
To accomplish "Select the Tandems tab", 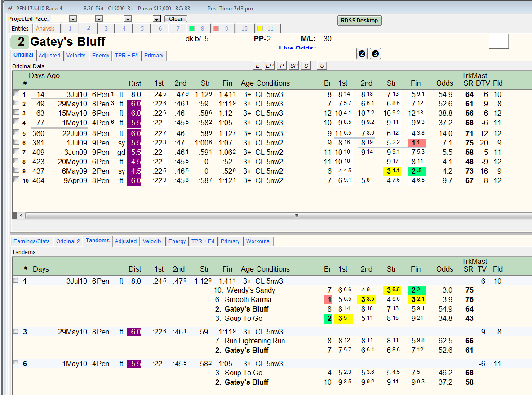I will pos(98,241).
